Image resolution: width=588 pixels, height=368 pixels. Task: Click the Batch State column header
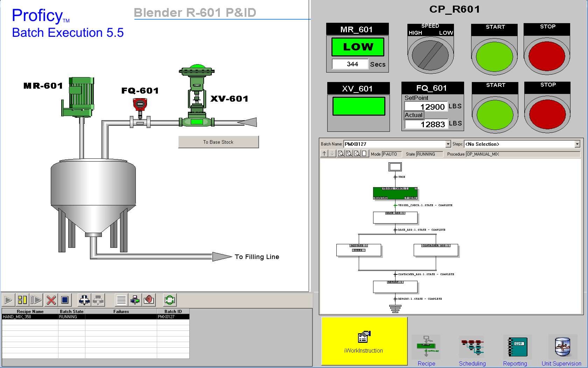point(72,311)
